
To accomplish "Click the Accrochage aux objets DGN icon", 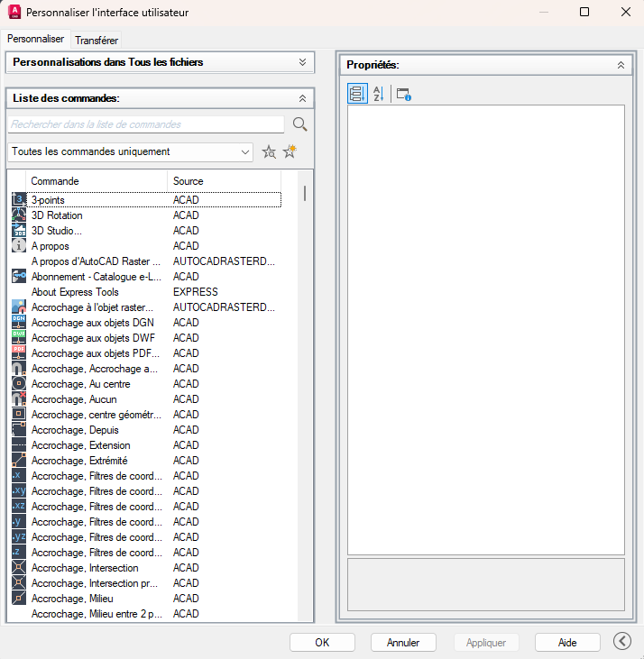I will point(19,323).
